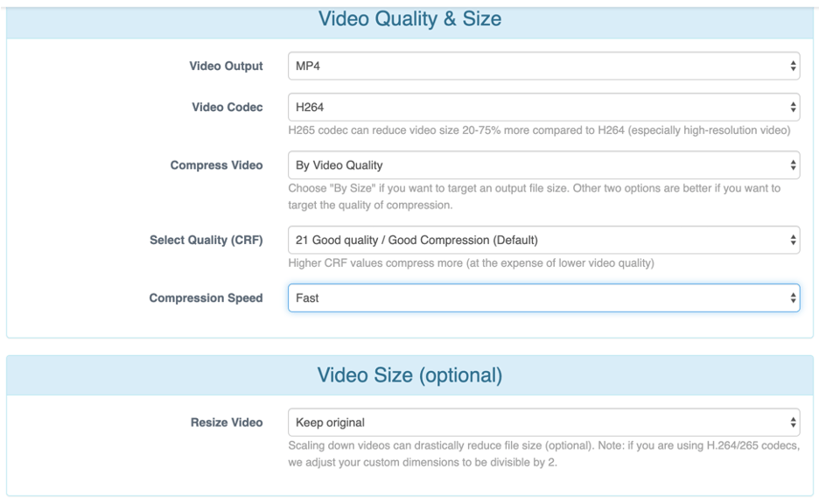Open the Resize Video dropdown showing Keep original
The width and height of the screenshot is (819, 504).
[x=542, y=422]
